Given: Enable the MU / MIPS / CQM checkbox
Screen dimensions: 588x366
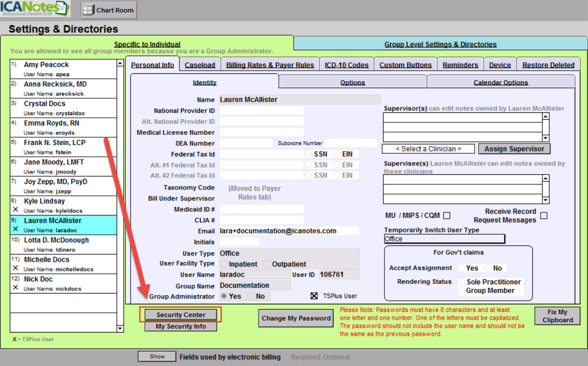Looking at the screenshot, I should pyautogui.click(x=447, y=216).
